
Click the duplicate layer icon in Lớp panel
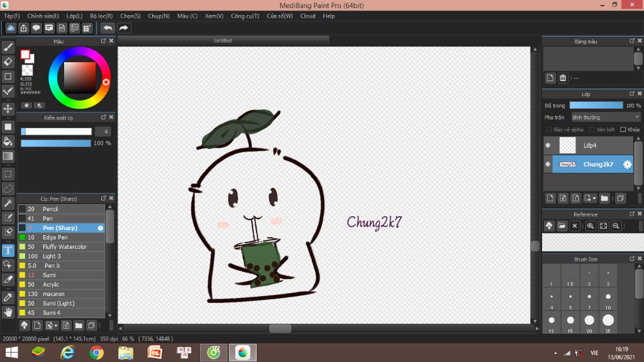(620, 198)
